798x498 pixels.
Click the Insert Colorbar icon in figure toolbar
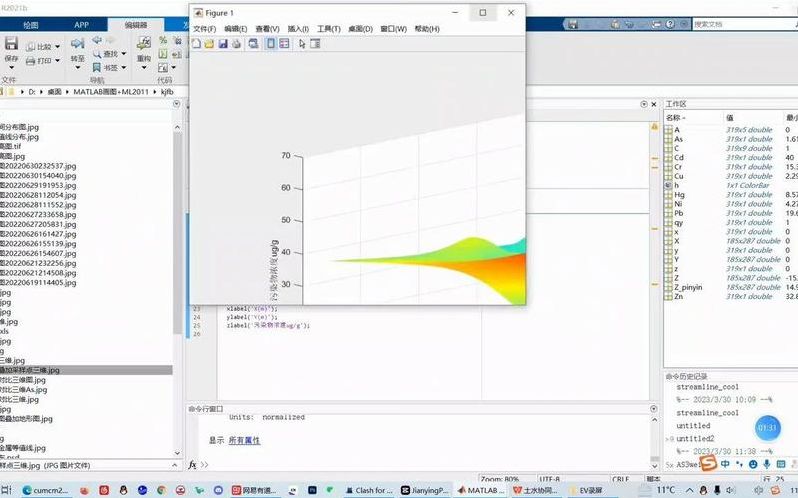(x=271, y=44)
